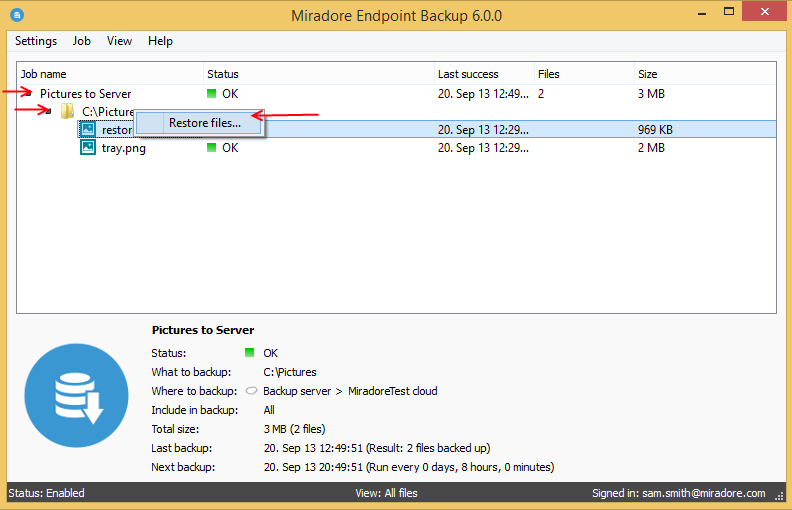This screenshot has height=510, width=792.
Task: Sort by Status column header
Action: coord(319,74)
